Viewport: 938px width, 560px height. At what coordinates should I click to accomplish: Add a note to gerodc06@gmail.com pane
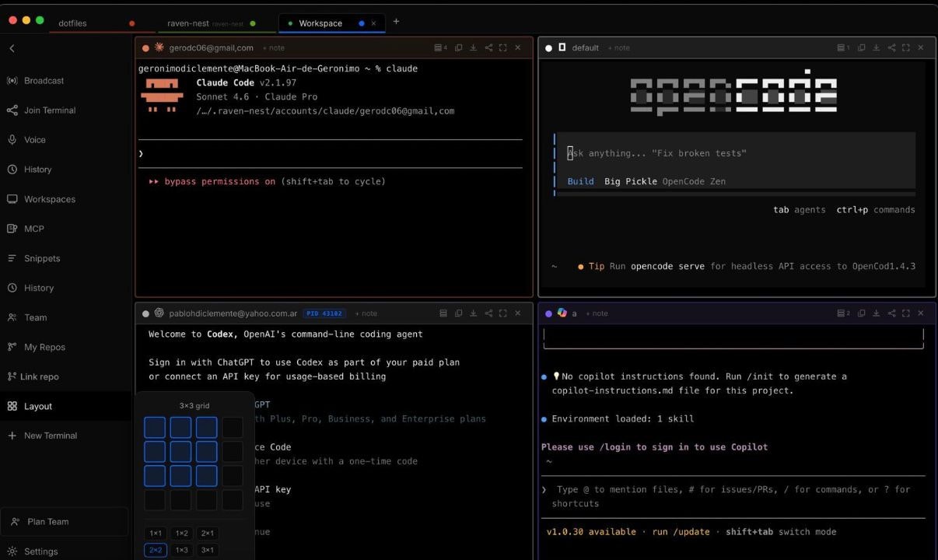[273, 48]
